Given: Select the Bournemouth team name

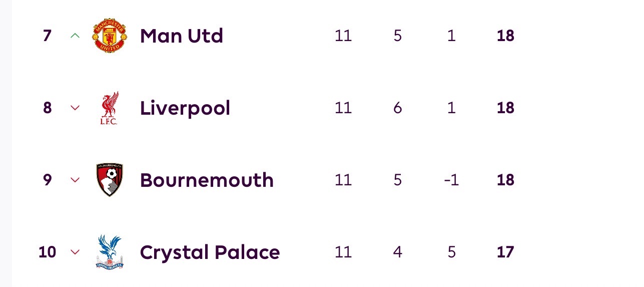Looking at the screenshot, I should click(x=207, y=180).
